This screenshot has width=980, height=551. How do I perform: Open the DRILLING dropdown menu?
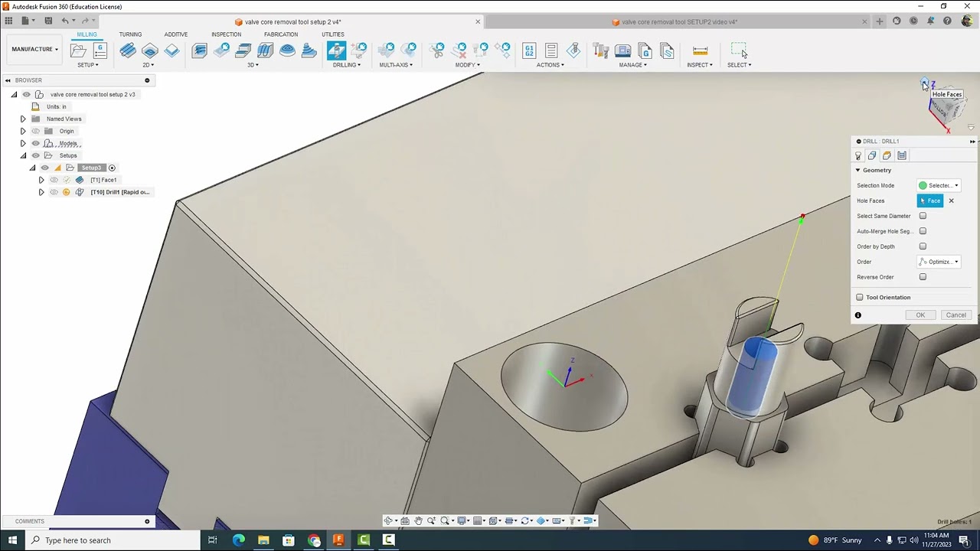click(x=346, y=65)
